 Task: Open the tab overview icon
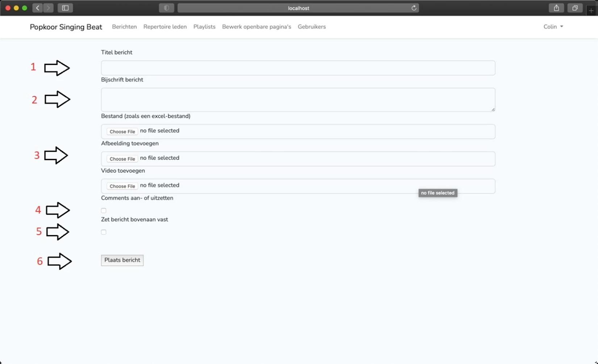tap(574, 8)
